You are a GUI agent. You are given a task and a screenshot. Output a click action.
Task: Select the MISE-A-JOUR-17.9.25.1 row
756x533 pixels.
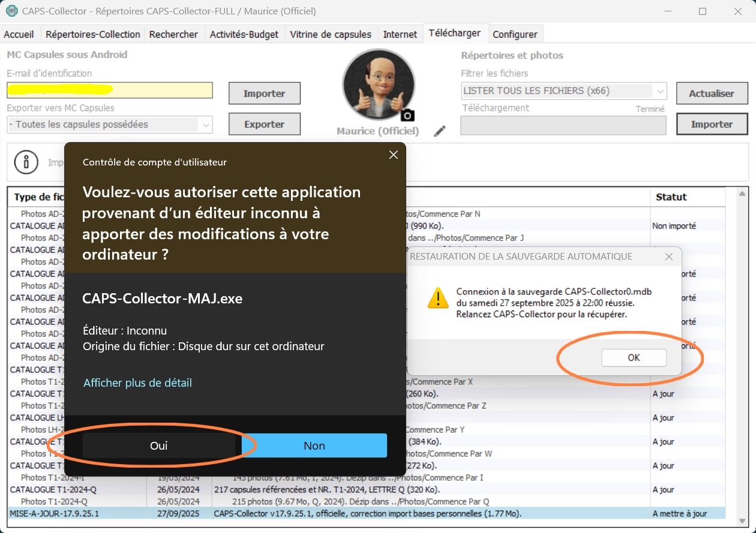[360, 513]
